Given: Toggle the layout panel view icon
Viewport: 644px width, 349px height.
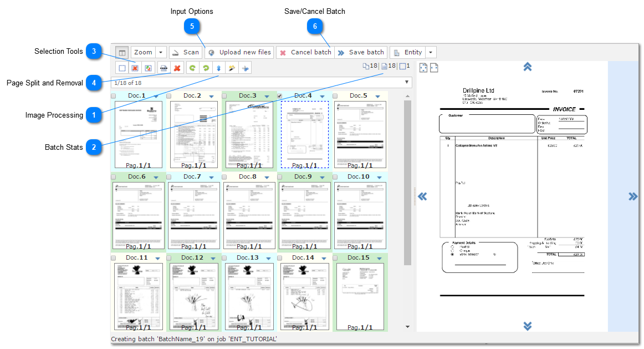Looking at the screenshot, I should coord(122,52).
